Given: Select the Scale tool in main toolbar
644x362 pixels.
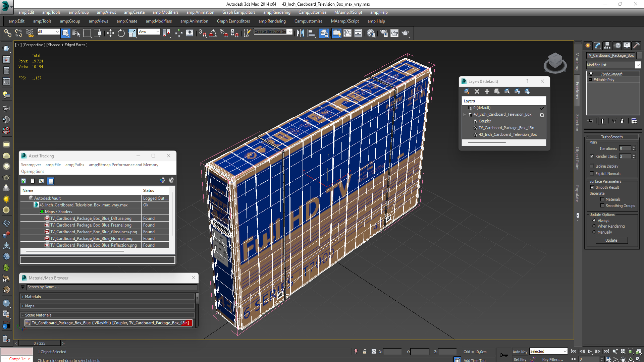Looking at the screenshot, I should click(132, 33).
